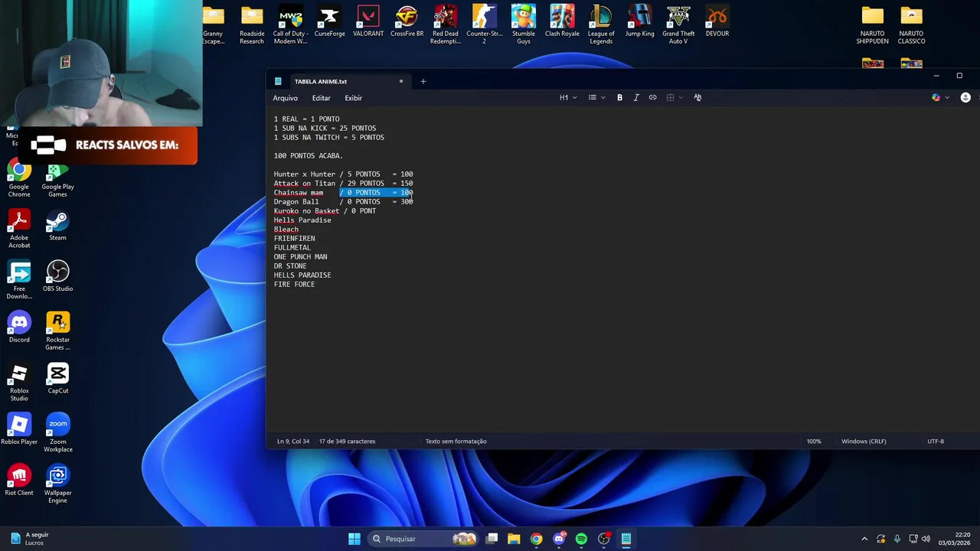The image size is (980, 551).
Task: Click Texto sem formatação in status bar
Action: click(456, 442)
